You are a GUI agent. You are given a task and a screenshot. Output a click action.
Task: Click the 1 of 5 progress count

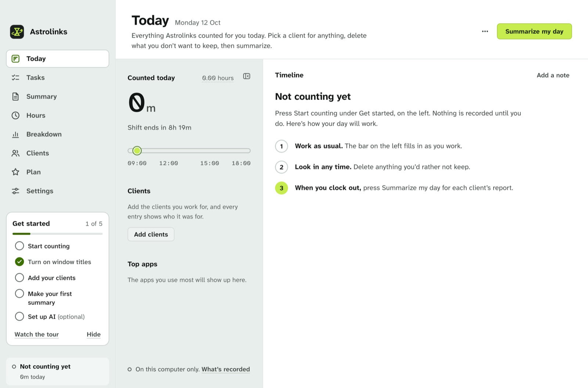[x=94, y=224]
